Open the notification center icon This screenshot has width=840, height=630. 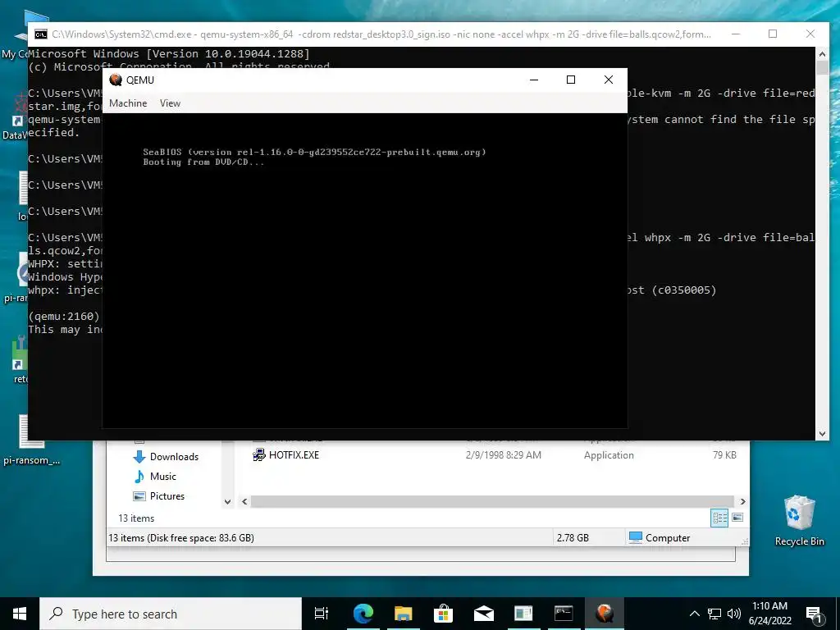click(x=814, y=615)
